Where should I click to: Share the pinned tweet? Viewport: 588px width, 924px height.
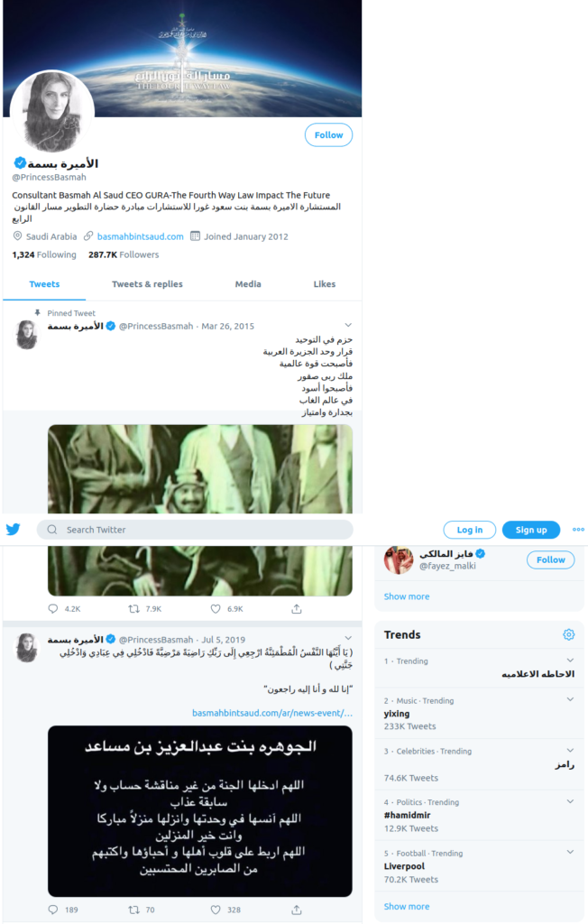coord(297,609)
